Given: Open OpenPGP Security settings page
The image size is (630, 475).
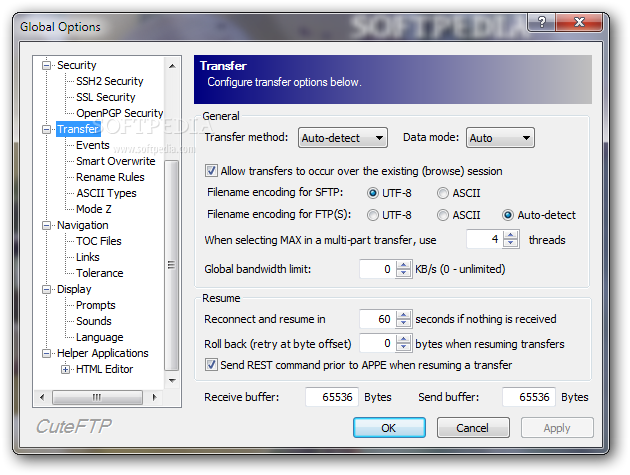Looking at the screenshot, I should tap(120, 113).
